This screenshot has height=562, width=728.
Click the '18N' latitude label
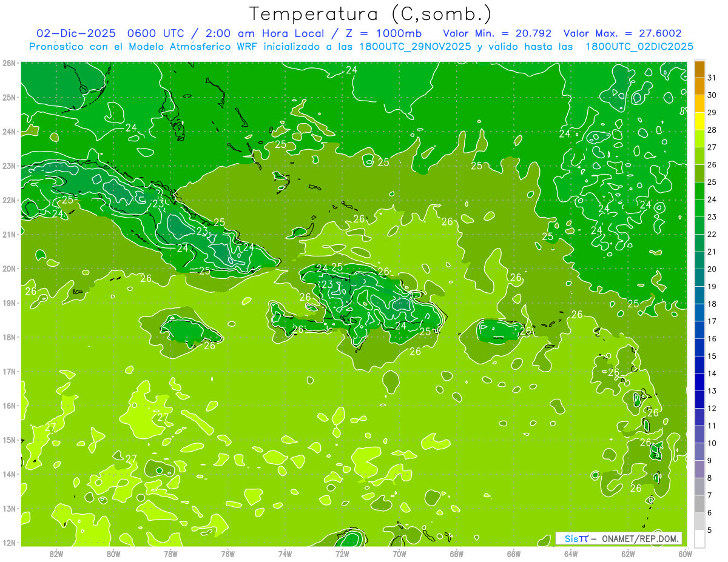coord(9,337)
